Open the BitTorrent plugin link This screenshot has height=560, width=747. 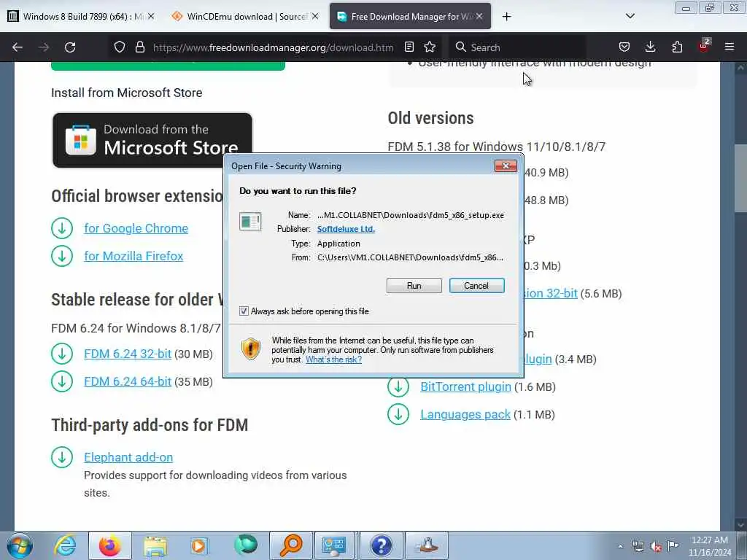pyautogui.click(x=465, y=386)
